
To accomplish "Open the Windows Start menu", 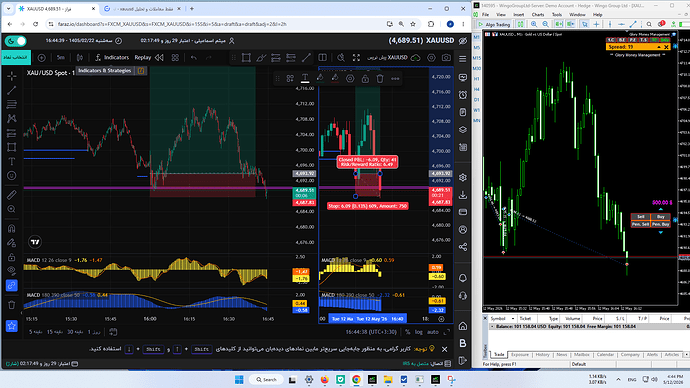I will 239,379.
